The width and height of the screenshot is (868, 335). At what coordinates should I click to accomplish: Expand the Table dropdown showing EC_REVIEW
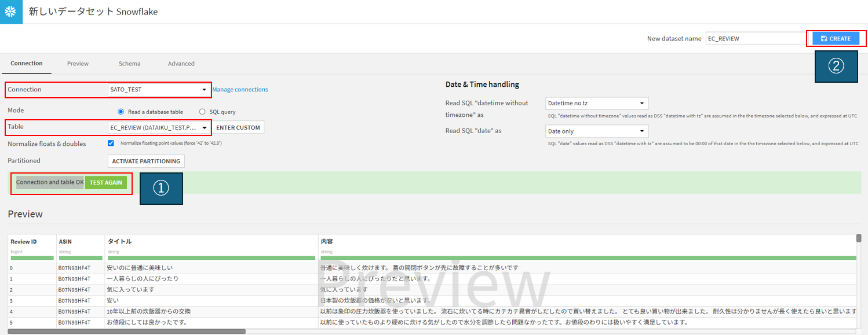coord(159,127)
